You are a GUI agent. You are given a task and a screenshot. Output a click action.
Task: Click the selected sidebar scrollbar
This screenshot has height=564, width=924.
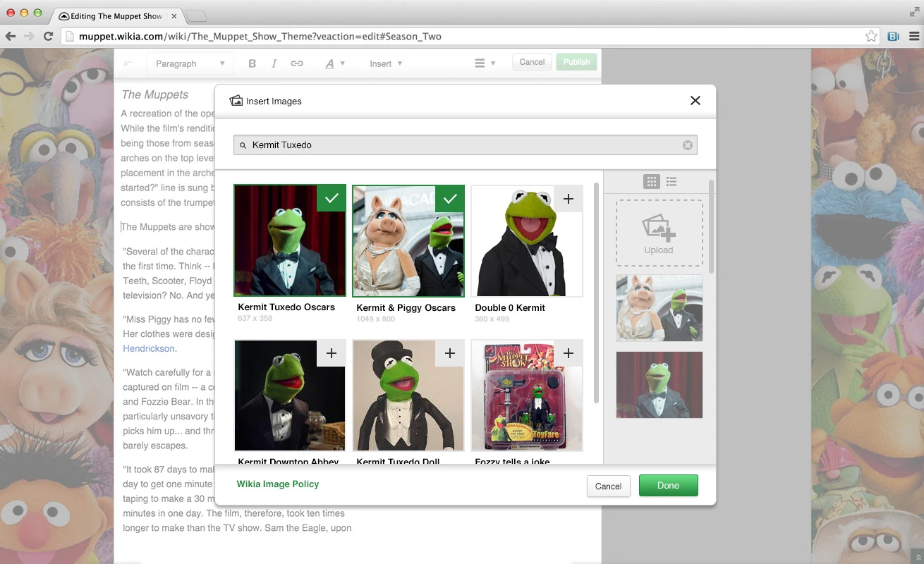coord(711,227)
